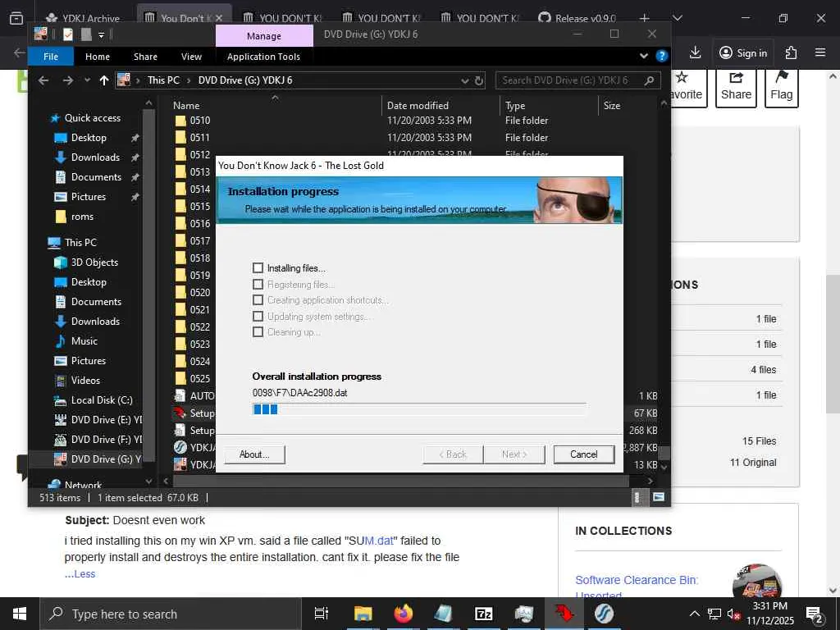840x630 pixels.
Task: Click the Back button in installer
Action: (x=453, y=454)
